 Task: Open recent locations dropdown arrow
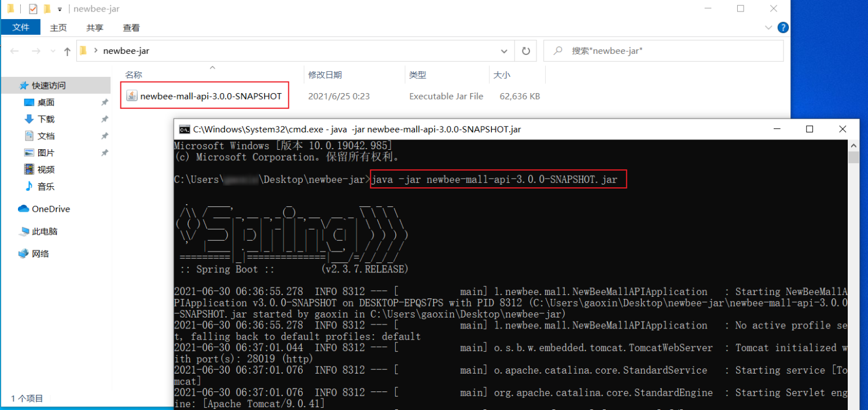tap(52, 51)
